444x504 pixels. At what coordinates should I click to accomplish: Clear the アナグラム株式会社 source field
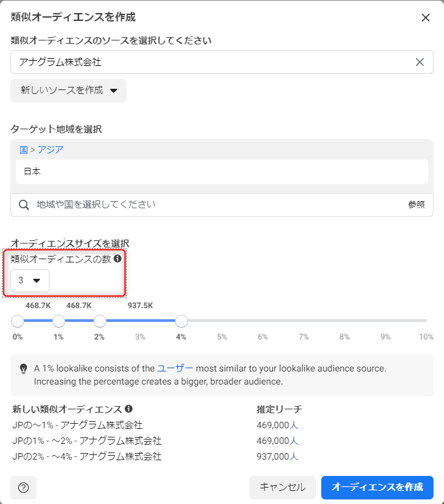coord(420,62)
